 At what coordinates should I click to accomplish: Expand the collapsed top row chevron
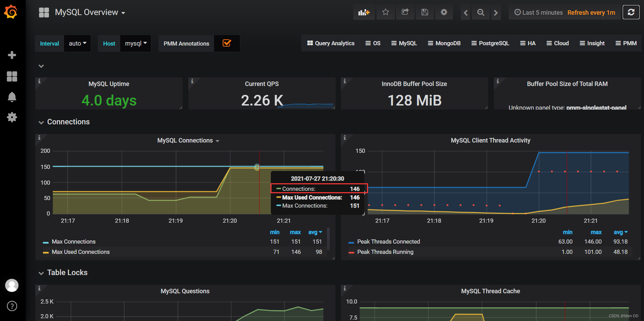click(41, 66)
